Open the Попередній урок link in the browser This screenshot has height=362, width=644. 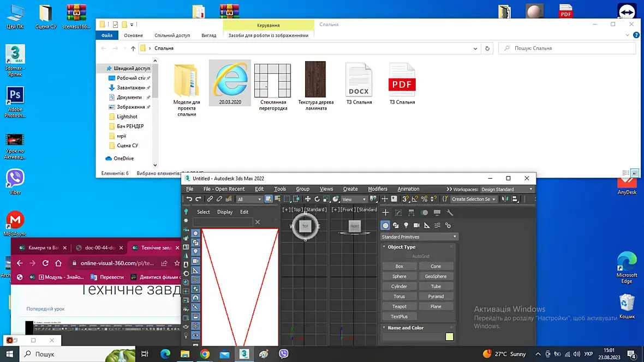(x=45, y=309)
